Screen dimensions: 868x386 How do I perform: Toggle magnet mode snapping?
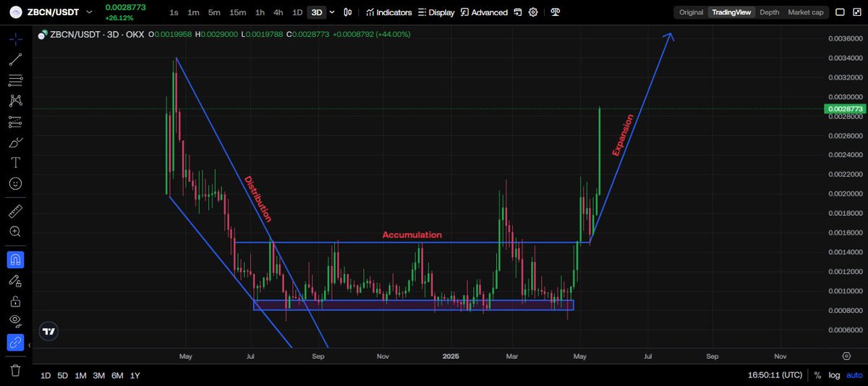pyautogui.click(x=15, y=259)
